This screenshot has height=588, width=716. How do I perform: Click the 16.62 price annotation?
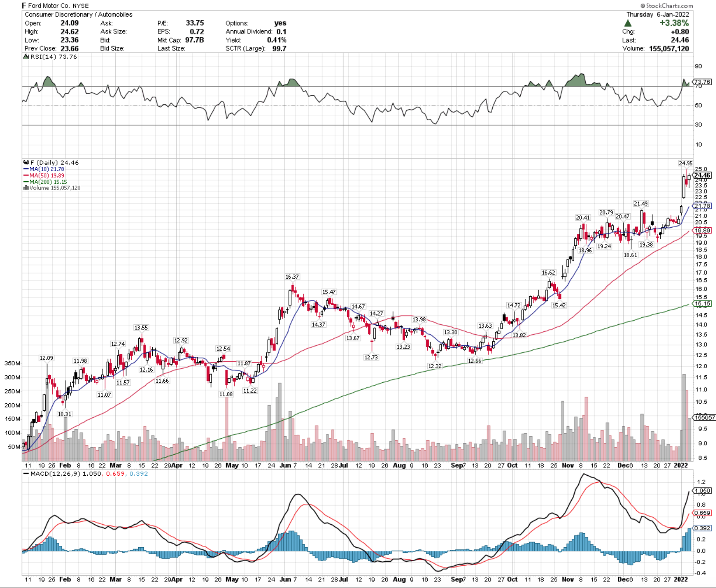pos(548,272)
